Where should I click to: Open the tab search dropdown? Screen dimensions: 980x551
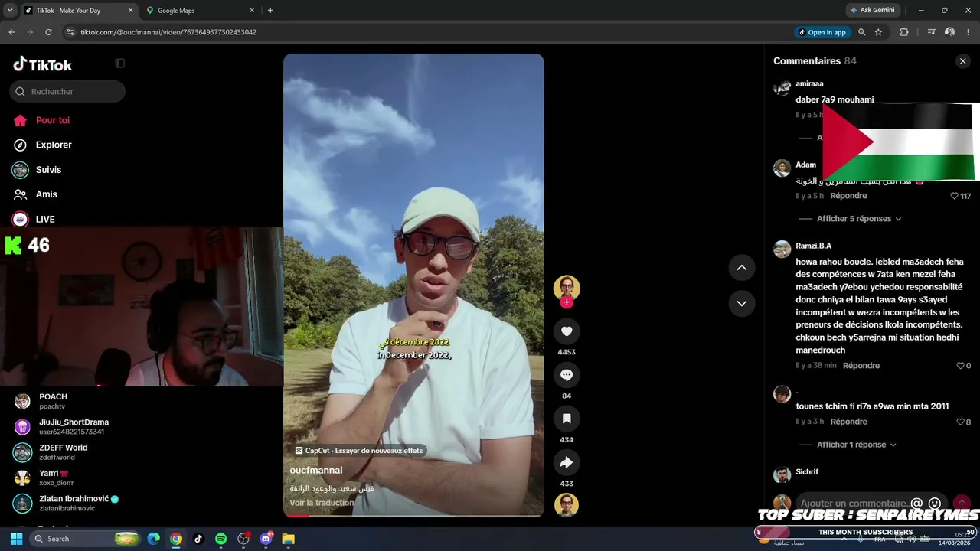tap(10, 11)
